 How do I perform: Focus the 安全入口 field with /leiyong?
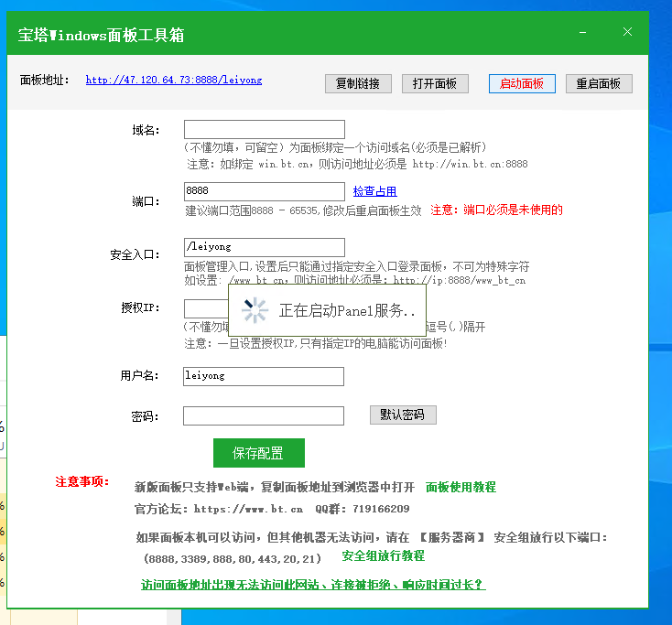coord(264,247)
